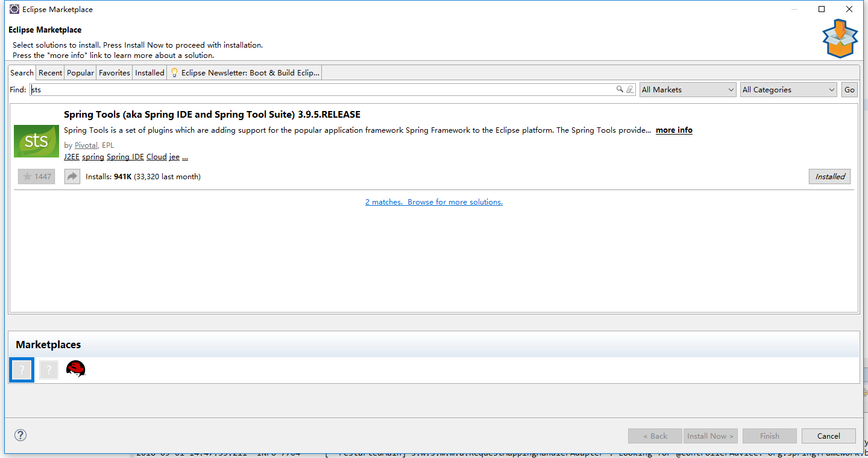This screenshot has width=868, height=458.
Task: Click the spring tag link
Action: coord(93,157)
